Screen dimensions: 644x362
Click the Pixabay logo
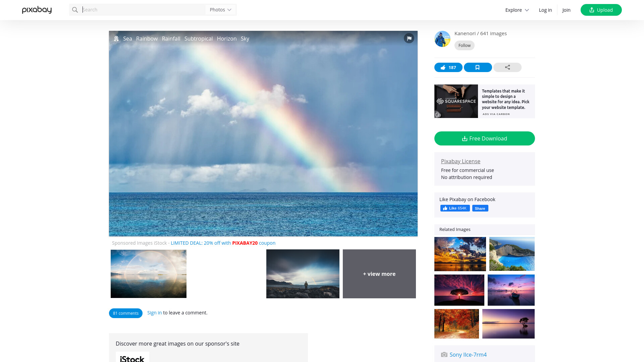pyautogui.click(x=37, y=10)
